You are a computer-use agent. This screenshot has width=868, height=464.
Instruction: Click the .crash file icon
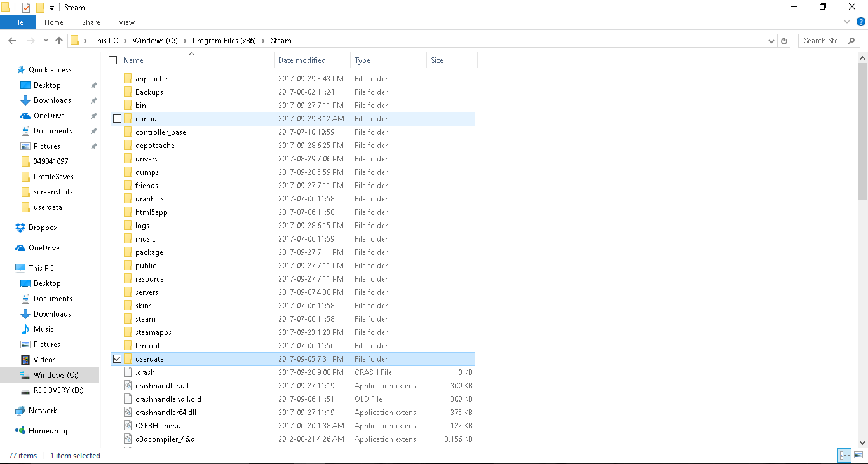point(127,372)
